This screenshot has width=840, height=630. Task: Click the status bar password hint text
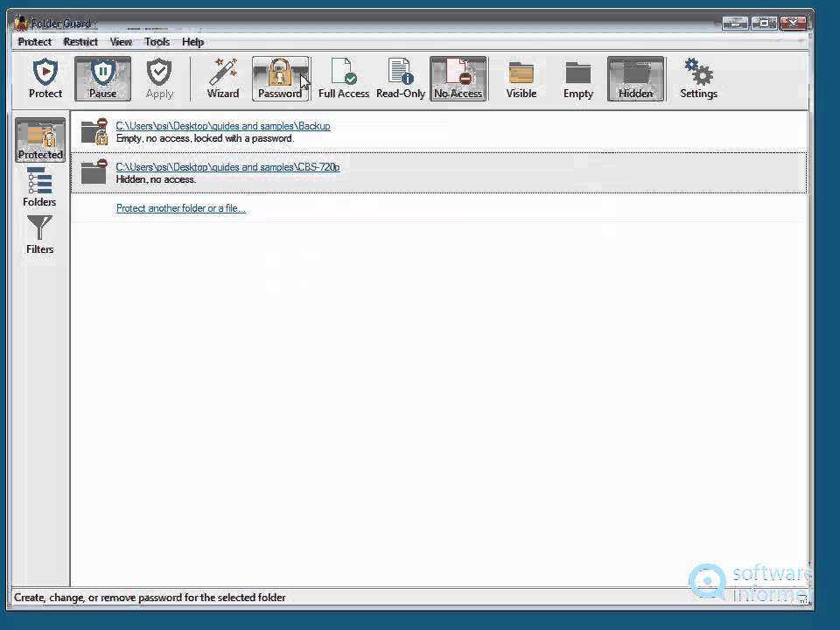pyautogui.click(x=150, y=598)
